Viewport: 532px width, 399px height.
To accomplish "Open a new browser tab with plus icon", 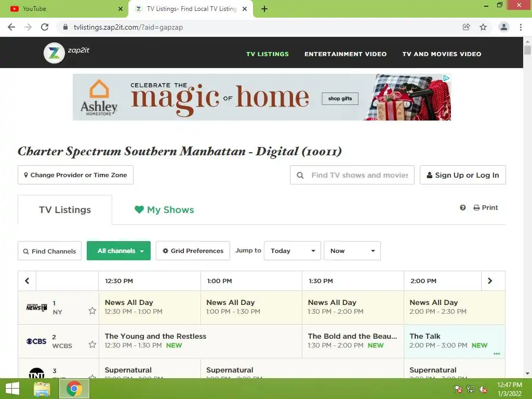I will (x=264, y=9).
